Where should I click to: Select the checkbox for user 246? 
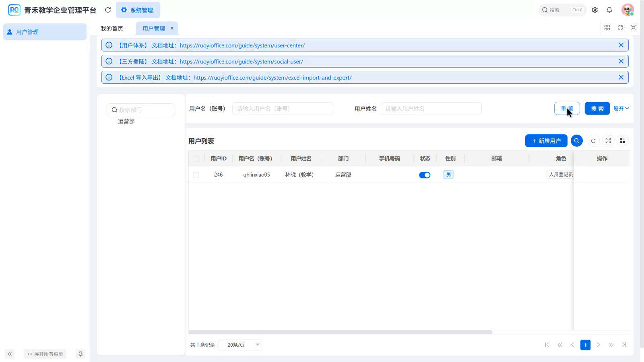point(196,175)
